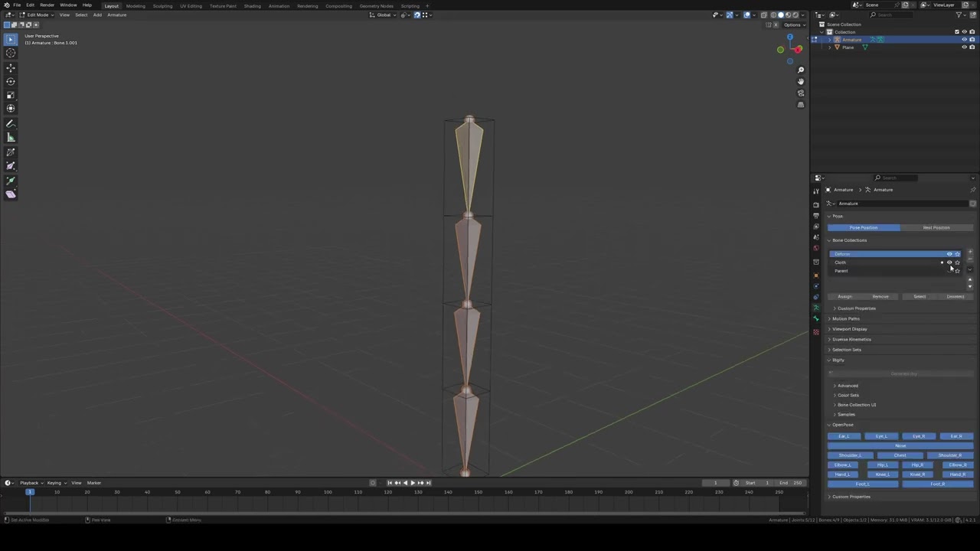The height and width of the screenshot is (551, 980).
Task: Toggle camera view gizmo icon
Action: pyautogui.click(x=801, y=93)
